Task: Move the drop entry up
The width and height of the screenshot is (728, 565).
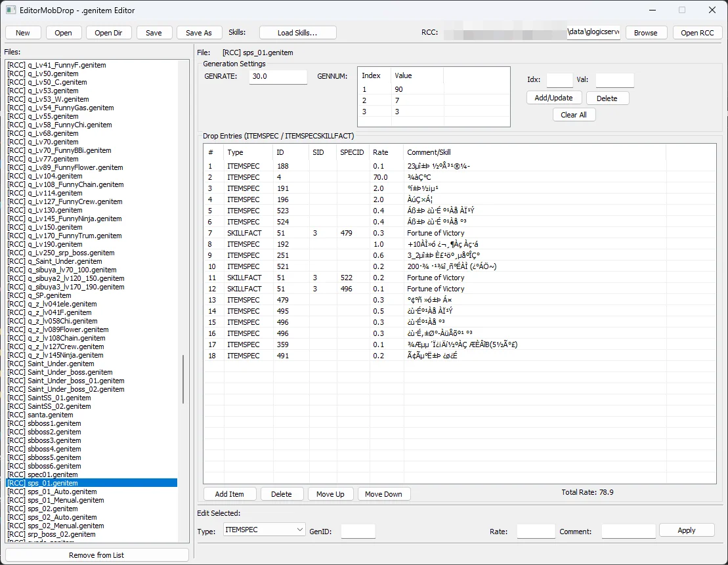Action: pos(331,494)
